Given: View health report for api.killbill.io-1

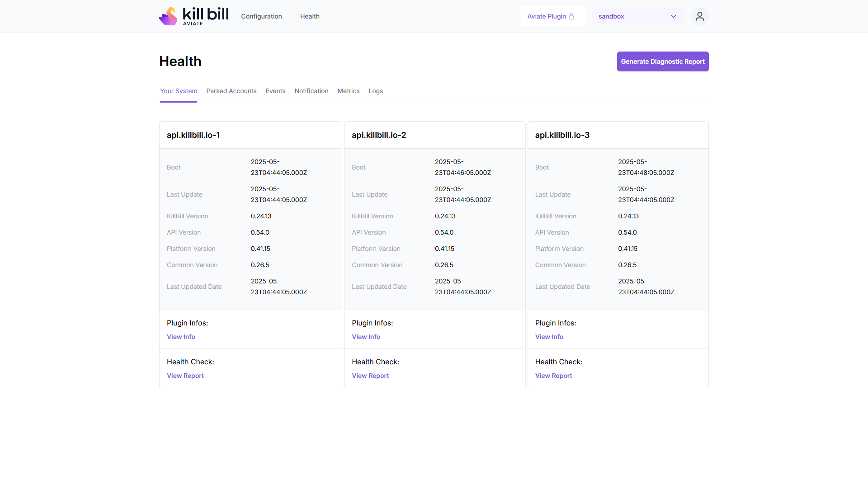Looking at the screenshot, I should pos(185,376).
